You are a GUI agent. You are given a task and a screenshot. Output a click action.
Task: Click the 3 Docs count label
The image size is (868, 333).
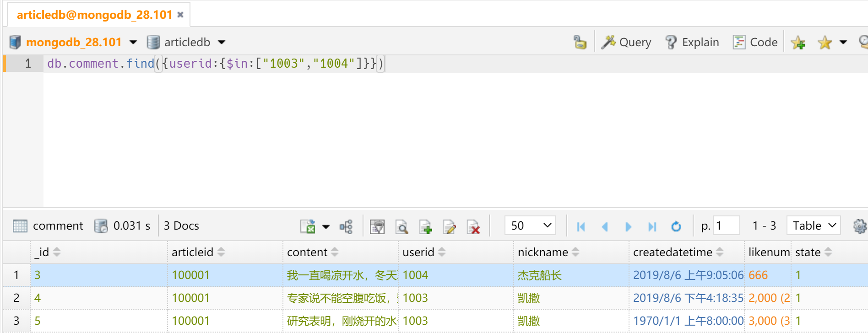click(181, 226)
